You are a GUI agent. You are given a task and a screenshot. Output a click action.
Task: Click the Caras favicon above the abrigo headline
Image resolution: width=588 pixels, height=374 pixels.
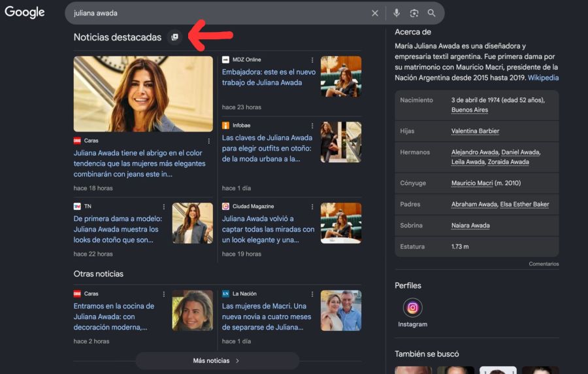77,141
